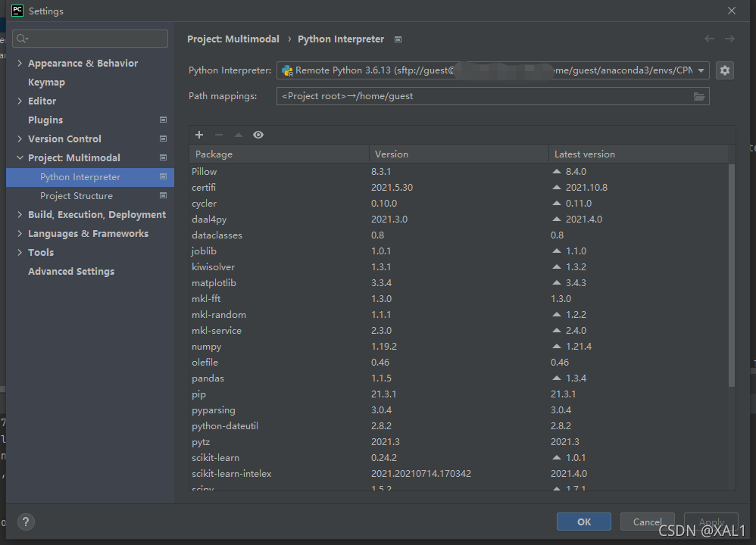Expand Build, Execution, Deployment section
756x545 pixels.
[x=20, y=214]
